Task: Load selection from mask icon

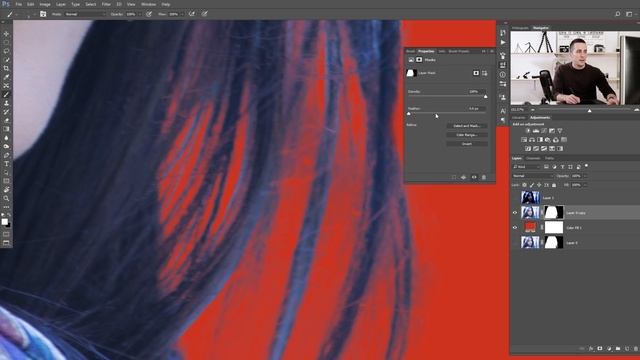Action: point(454,177)
